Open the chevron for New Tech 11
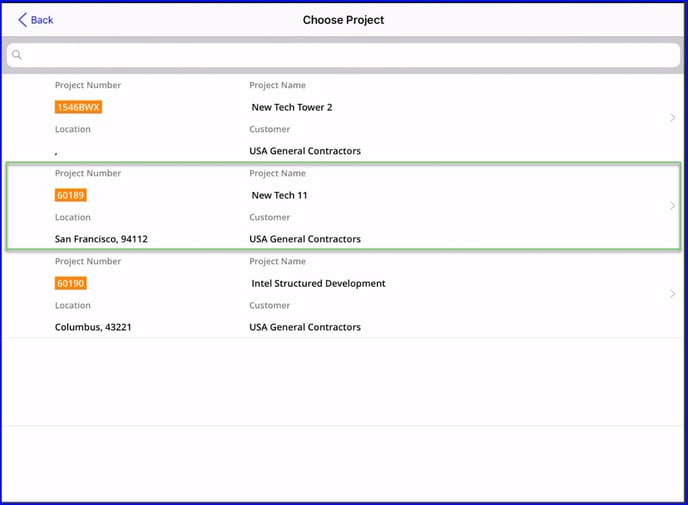The image size is (688, 505). (x=673, y=206)
